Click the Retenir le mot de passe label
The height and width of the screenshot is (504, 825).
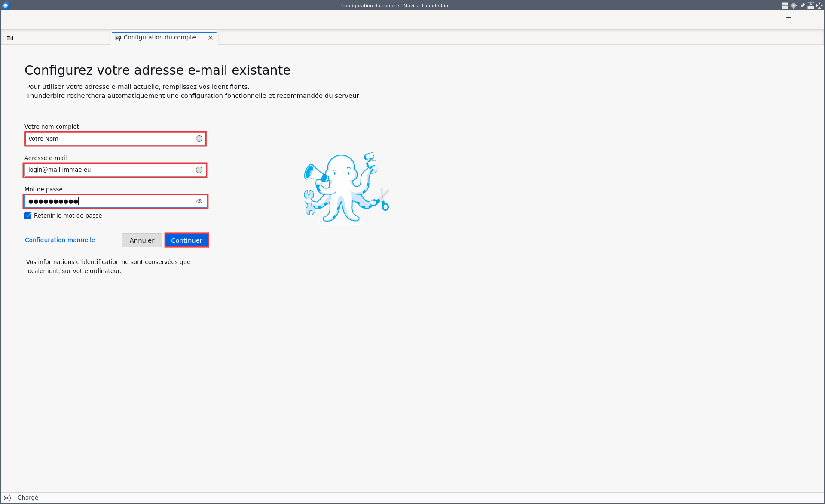[x=68, y=216]
